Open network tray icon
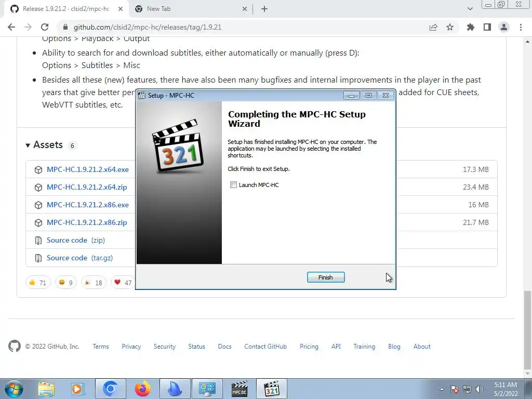 point(467,389)
